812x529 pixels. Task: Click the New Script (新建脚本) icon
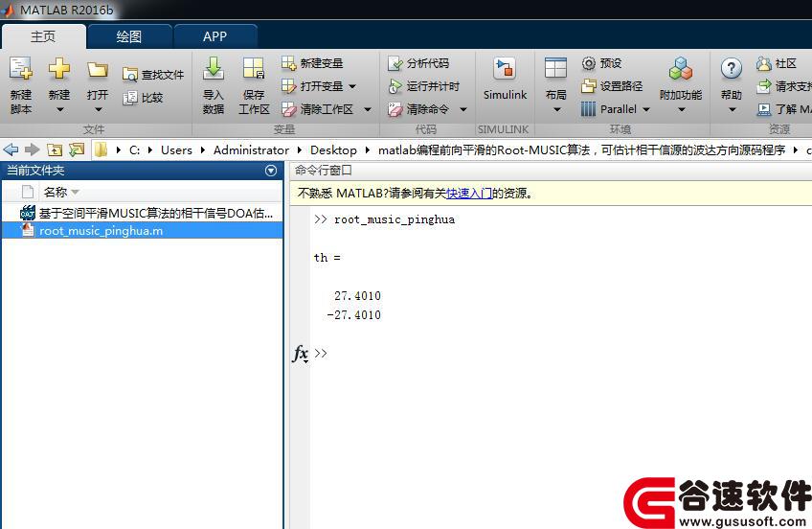pyautogui.click(x=21, y=68)
